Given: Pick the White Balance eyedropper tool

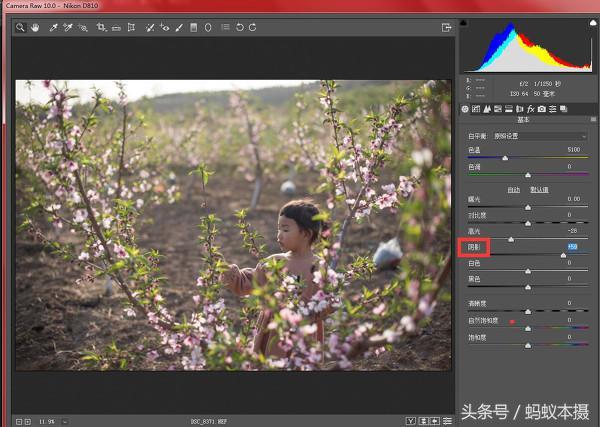Looking at the screenshot, I should click(x=52, y=27).
